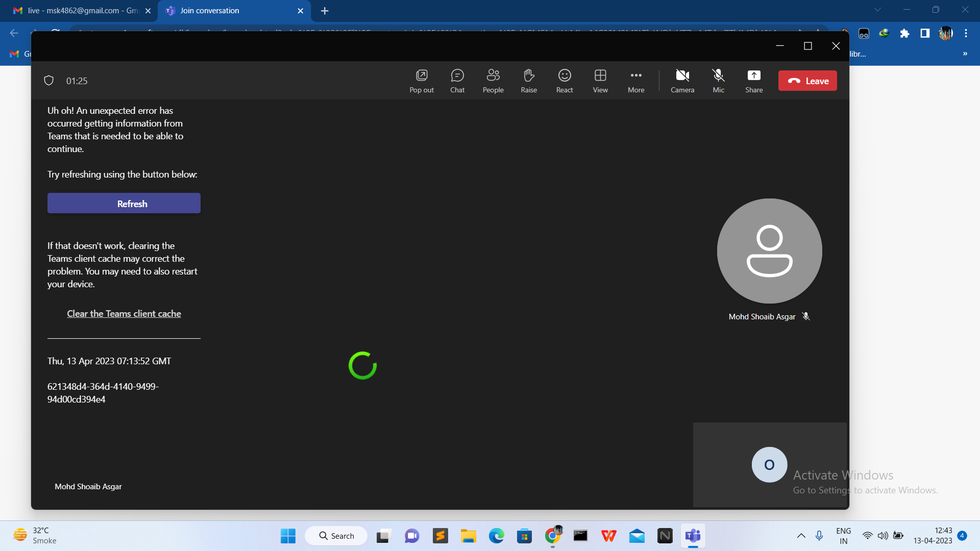Screen dimensions: 980x551
Task: Show hidden system tray icons
Action: coord(801,536)
